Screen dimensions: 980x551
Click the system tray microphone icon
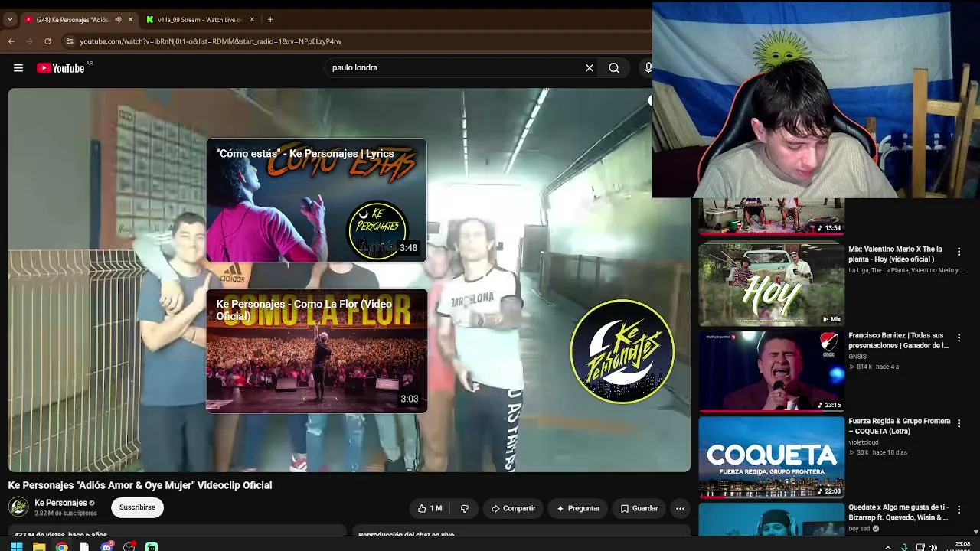pyautogui.click(x=905, y=547)
